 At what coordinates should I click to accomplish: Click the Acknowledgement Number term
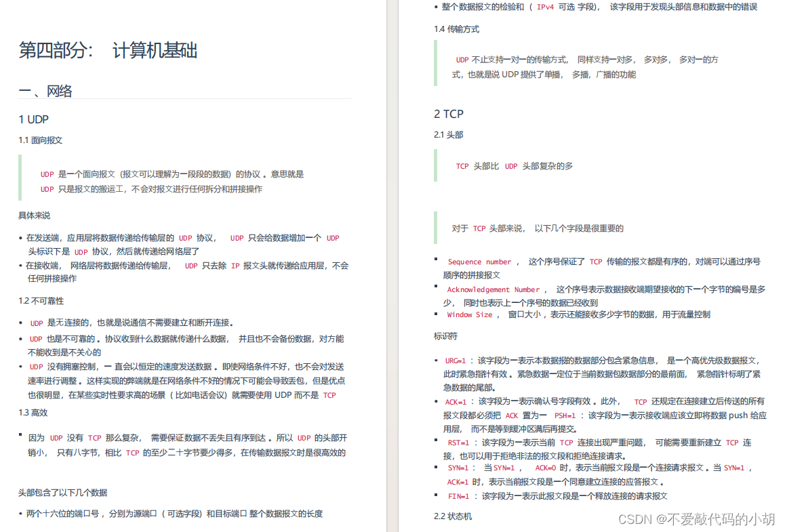(x=493, y=290)
